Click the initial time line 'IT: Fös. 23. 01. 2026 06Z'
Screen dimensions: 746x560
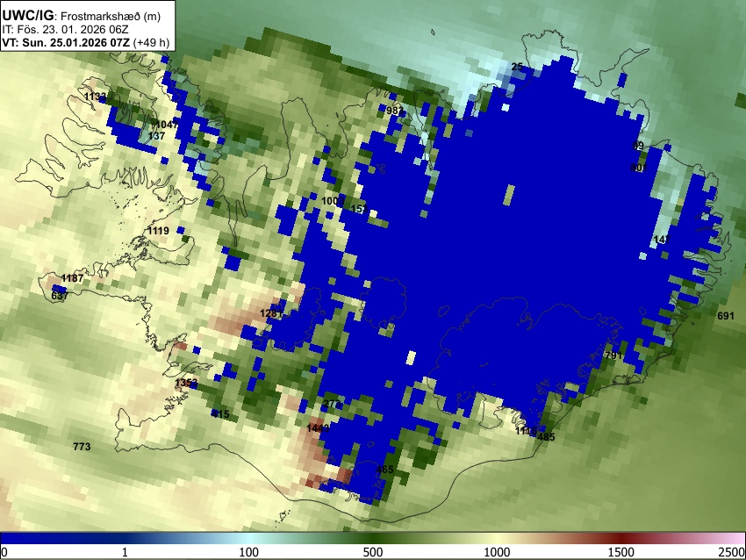click(x=65, y=30)
